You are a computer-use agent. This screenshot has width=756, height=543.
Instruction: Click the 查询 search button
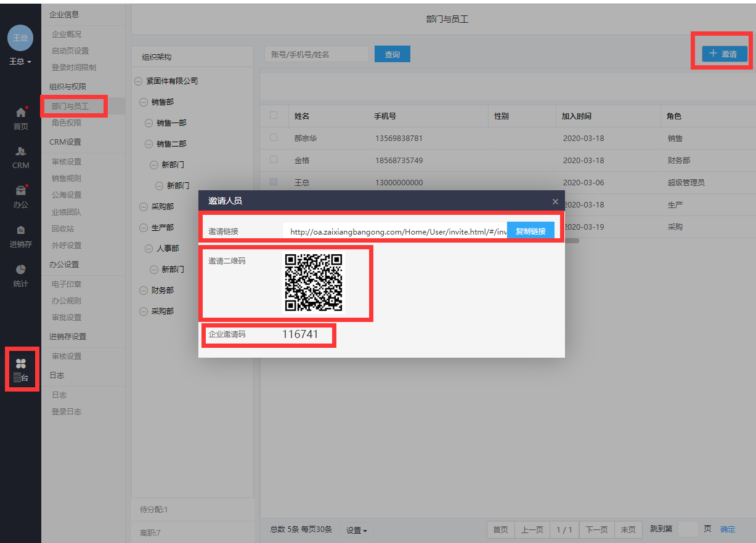pos(392,54)
